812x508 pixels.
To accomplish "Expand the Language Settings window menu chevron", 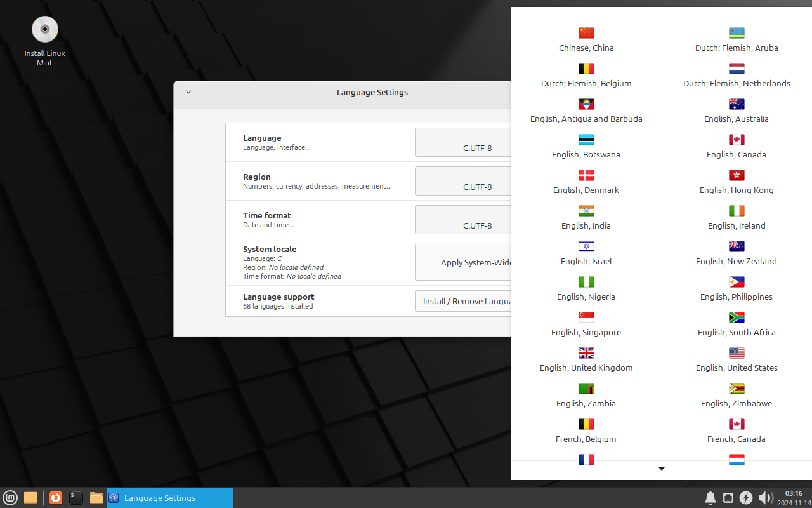I will (188, 92).
